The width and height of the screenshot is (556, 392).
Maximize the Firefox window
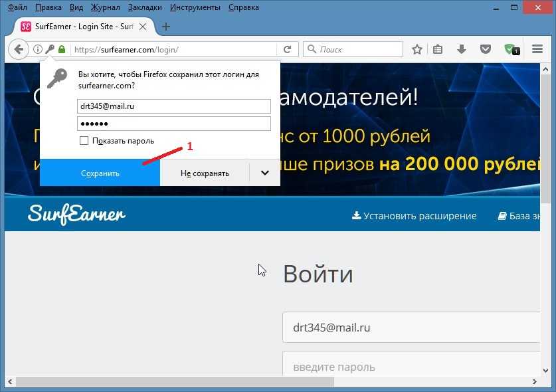click(514, 8)
